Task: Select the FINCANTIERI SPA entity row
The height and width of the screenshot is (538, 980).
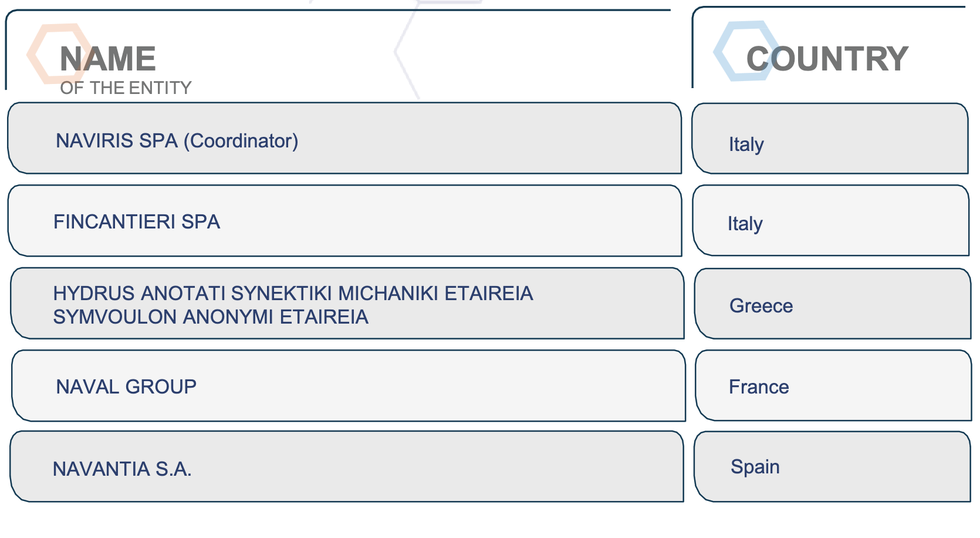Action: pyautogui.click(x=344, y=221)
